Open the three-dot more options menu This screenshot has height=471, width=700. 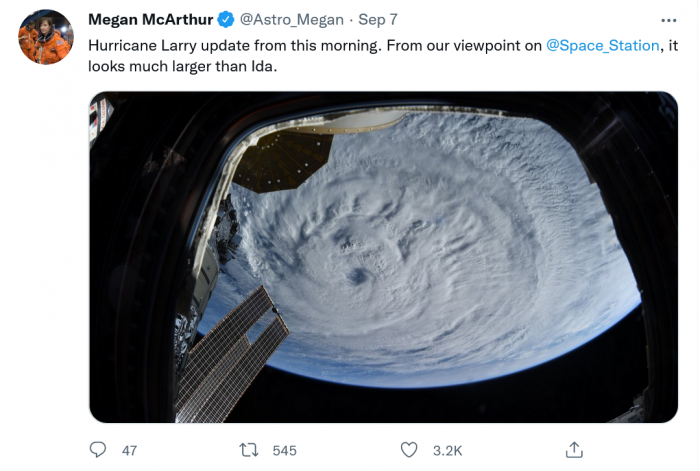668,20
